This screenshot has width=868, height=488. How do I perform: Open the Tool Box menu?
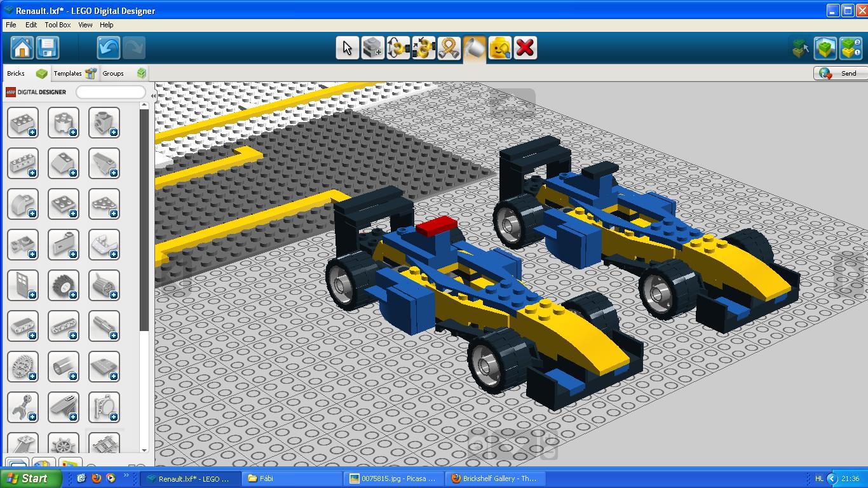58,25
